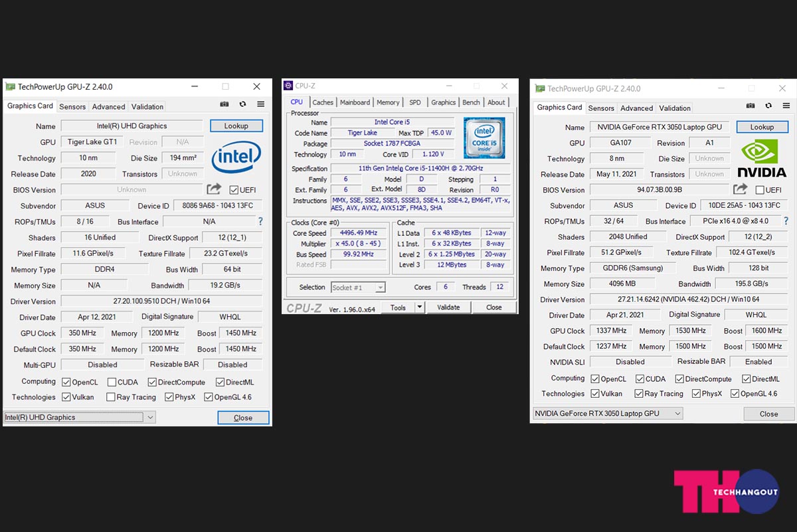The height and width of the screenshot is (532, 797).
Task: Click the Close button in NVIDIA GPU-Z window
Action: click(769, 414)
